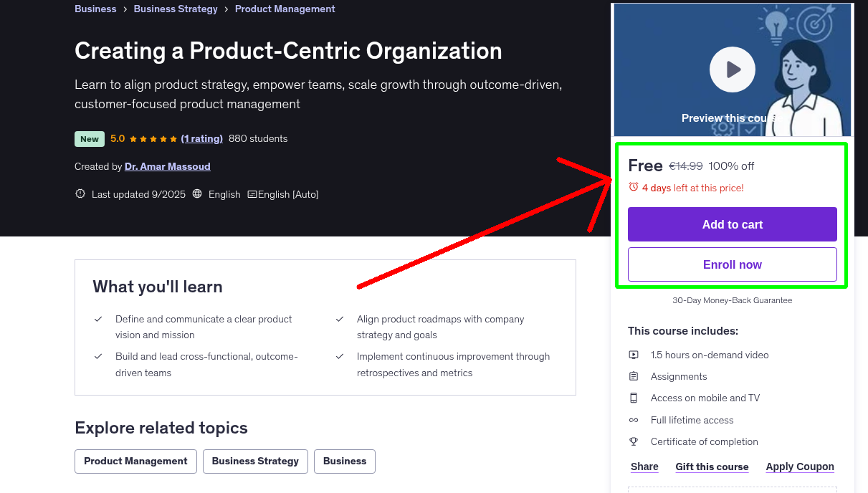
Task: Click the Enroll now button
Action: click(732, 264)
